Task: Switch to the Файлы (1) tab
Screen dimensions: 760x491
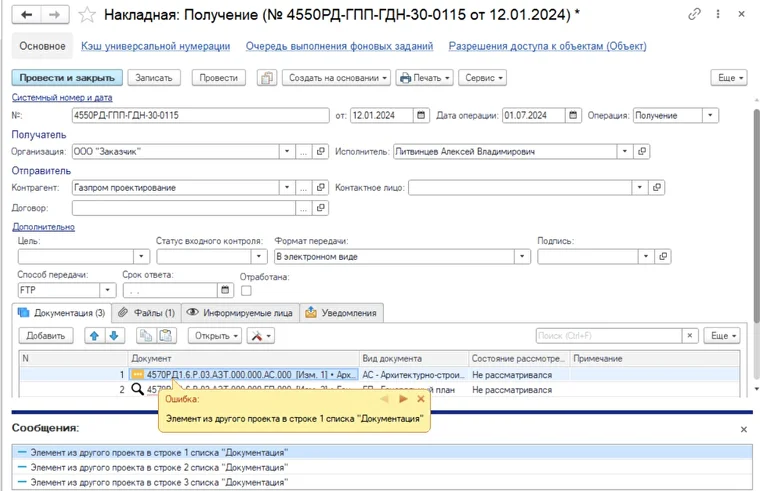Action: tap(146, 313)
